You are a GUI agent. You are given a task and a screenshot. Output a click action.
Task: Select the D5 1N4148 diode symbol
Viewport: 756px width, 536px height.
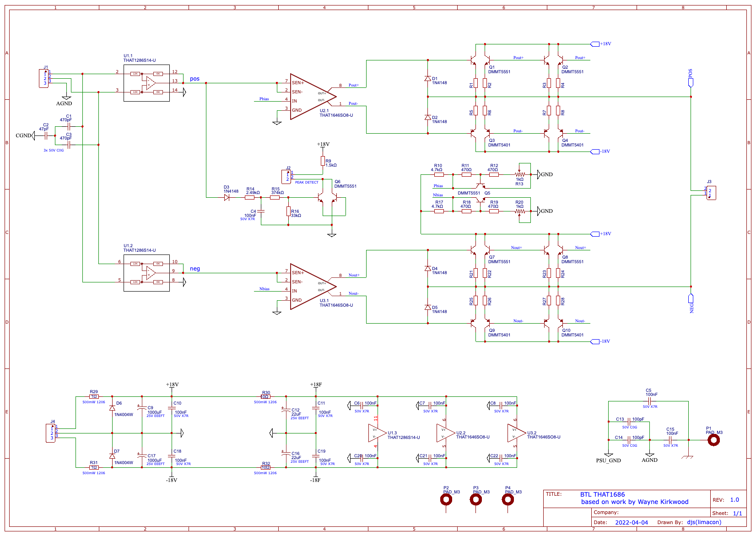point(428,308)
